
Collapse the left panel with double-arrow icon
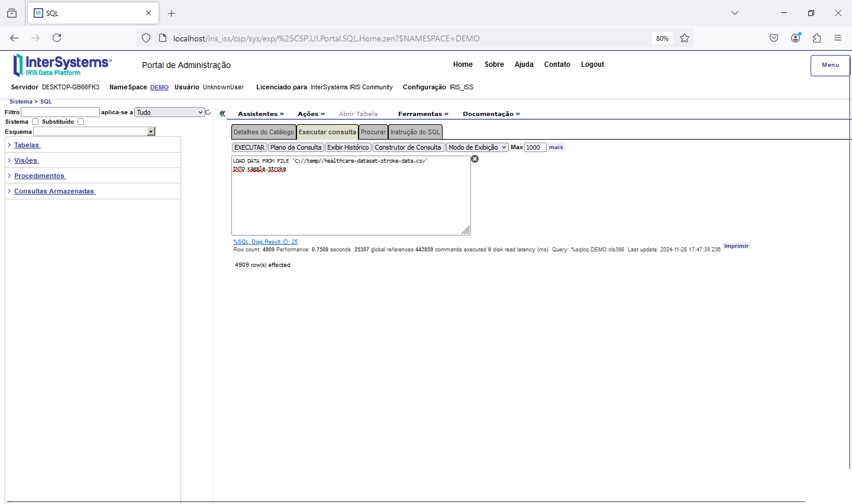pyautogui.click(x=222, y=114)
